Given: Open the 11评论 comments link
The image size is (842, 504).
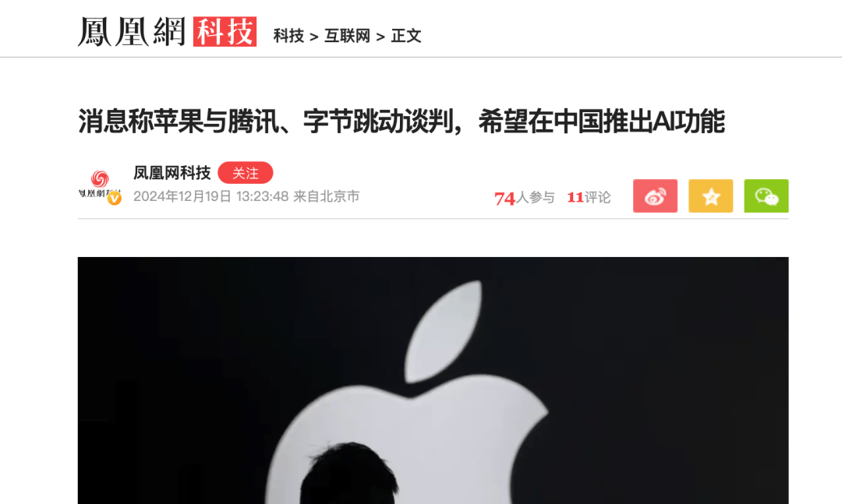Looking at the screenshot, I should click(589, 198).
